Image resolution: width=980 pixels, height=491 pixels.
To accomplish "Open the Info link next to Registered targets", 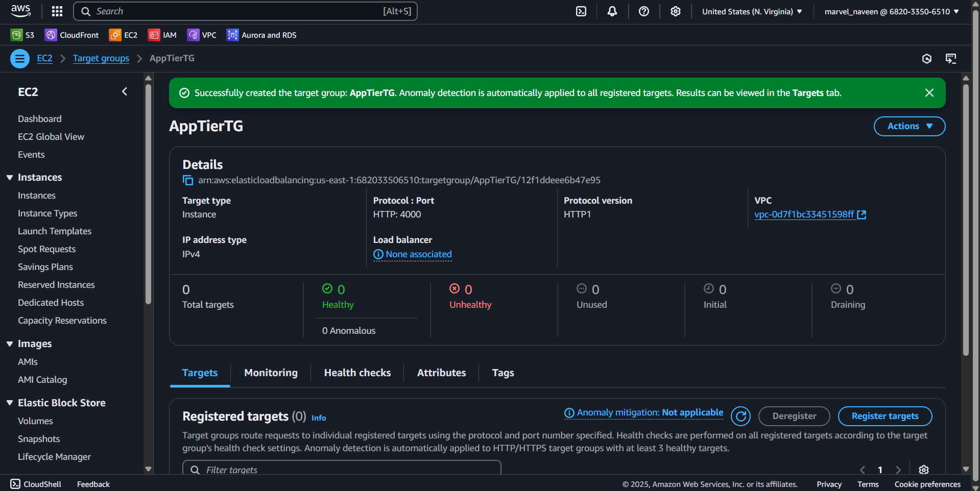I will click(319, 418).
